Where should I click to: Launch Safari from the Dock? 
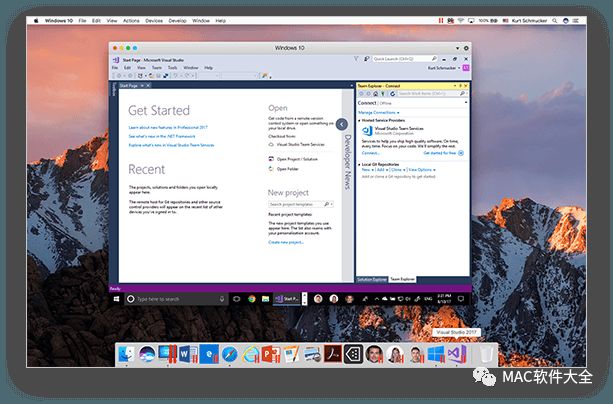point(230,354)
